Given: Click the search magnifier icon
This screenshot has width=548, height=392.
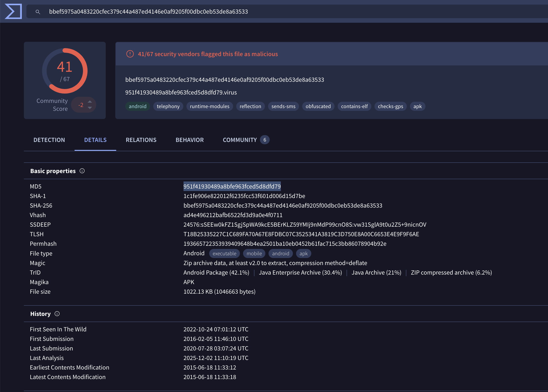Looking at the screenshot, I should point(38,12).
